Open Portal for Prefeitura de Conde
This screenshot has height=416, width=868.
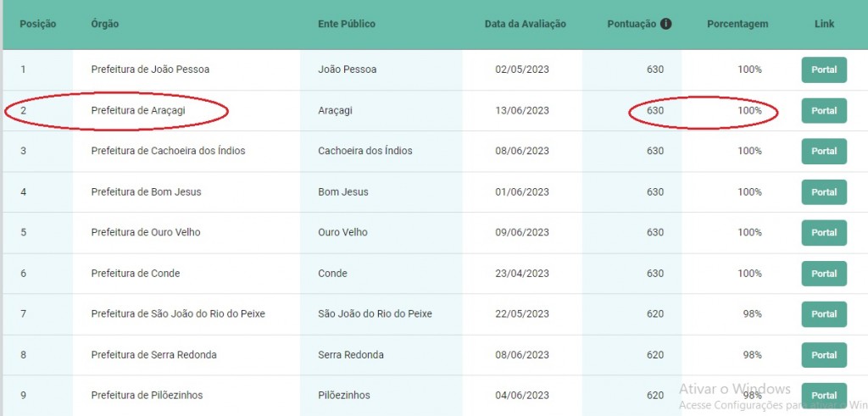[x=824, y=274]
